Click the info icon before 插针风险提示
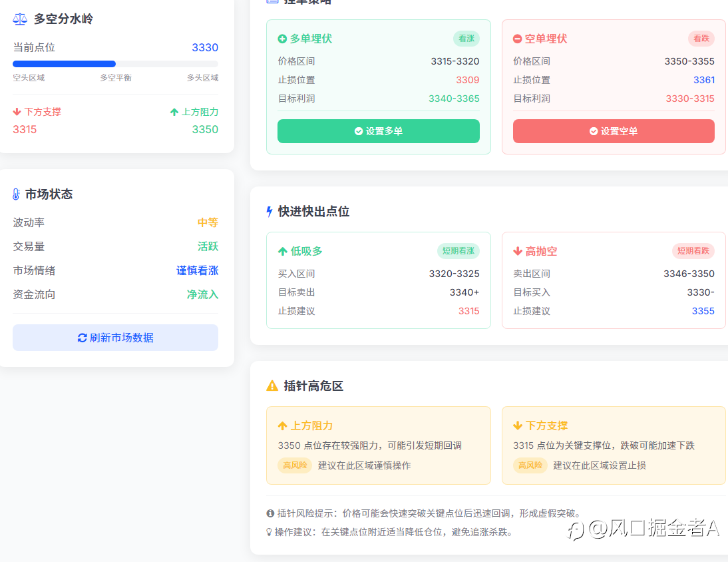Image resolution: width=728 pixels, height=562 pixels. pos(270,513)
